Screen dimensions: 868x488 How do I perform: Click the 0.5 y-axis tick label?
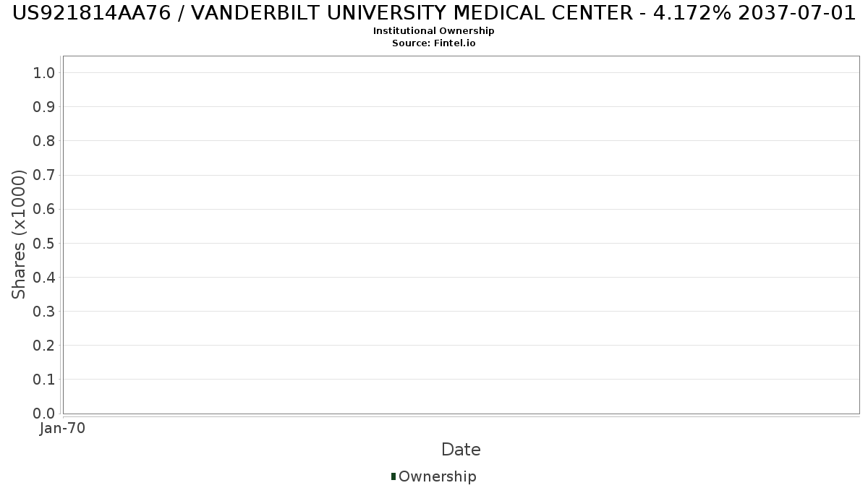click(44, 243)
